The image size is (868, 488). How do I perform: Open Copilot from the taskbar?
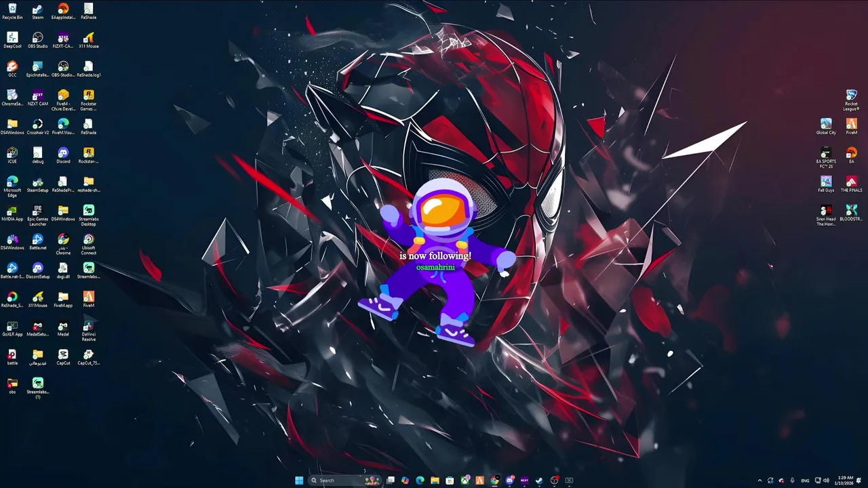click(x=406, y=481)
